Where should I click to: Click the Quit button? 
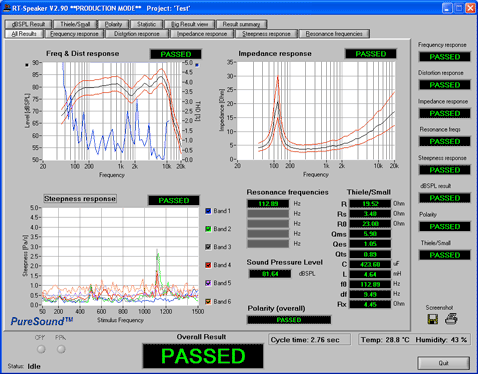click(444, 363)
